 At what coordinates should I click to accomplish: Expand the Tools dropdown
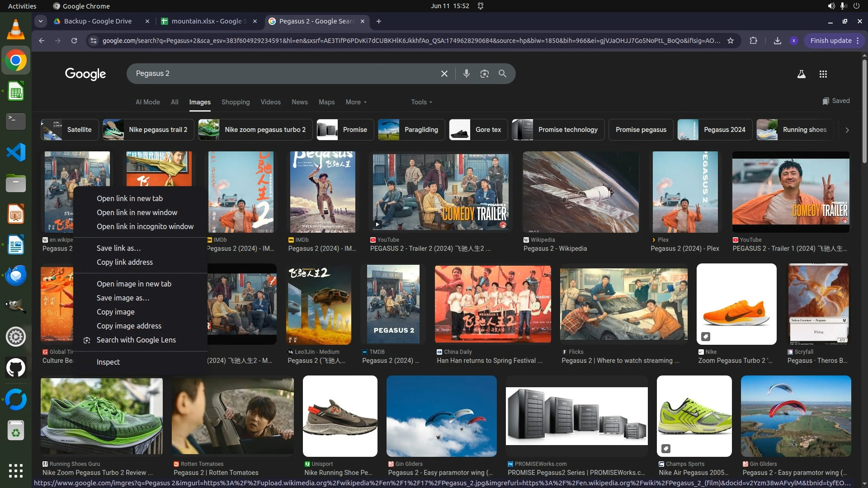point(421,102)
